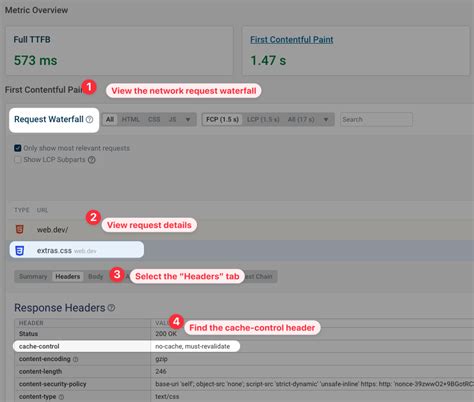Click the Request Waterfall help icon

[x=90, y=119]
